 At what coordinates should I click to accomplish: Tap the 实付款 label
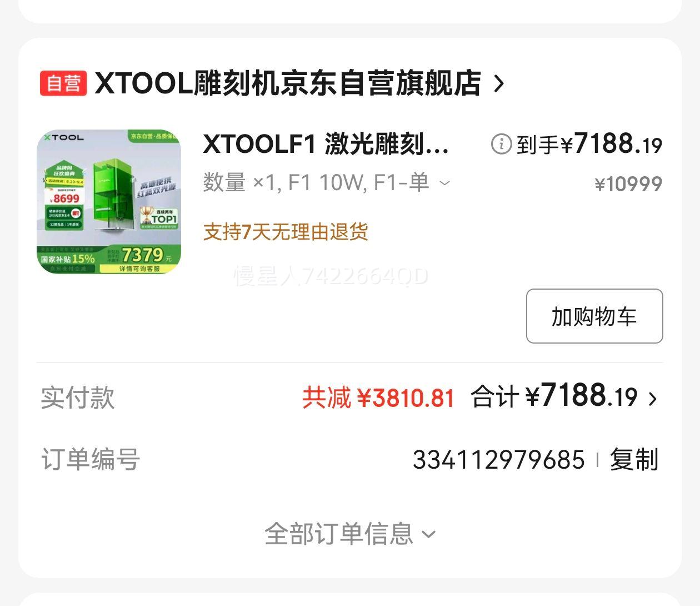point(78,398)
